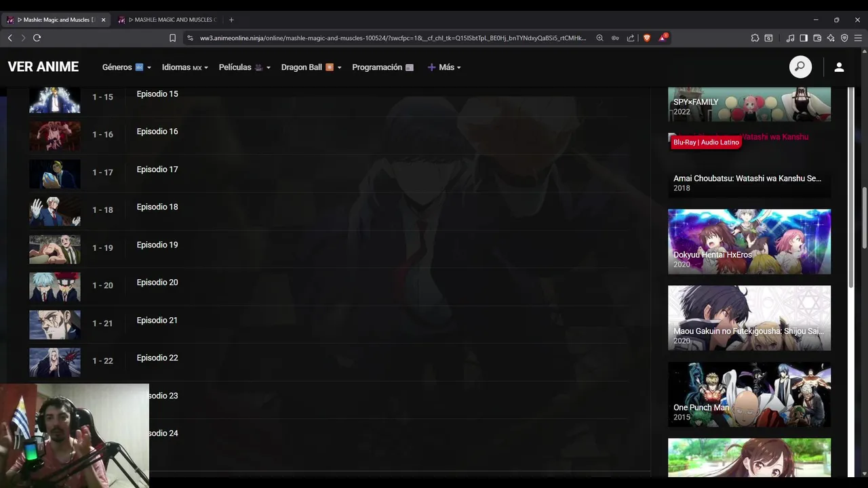This screenshot has width=868, height=488.
Task: Open the Episodio 16 link
Action: point(157,131)
